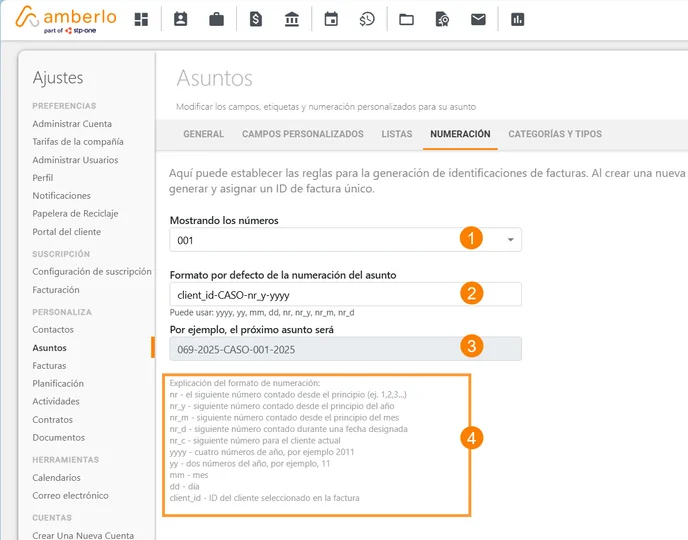Open Facturación settings

56,290
